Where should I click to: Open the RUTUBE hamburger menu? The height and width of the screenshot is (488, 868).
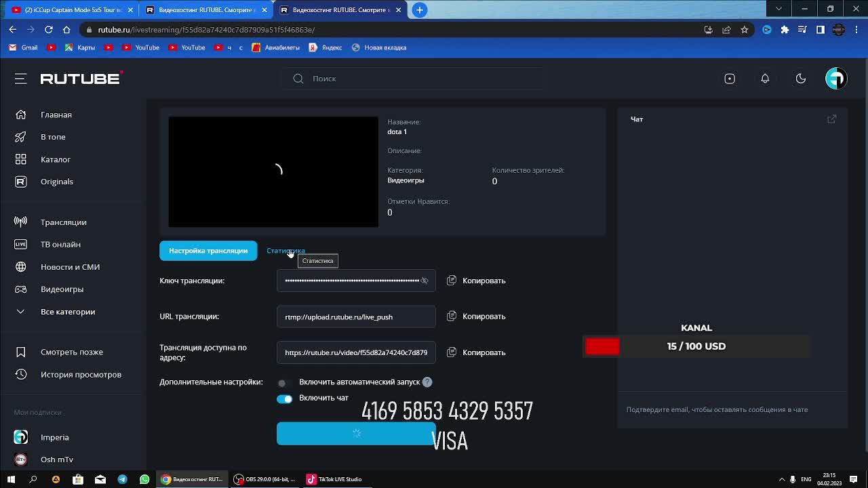(x=21, y=79)
